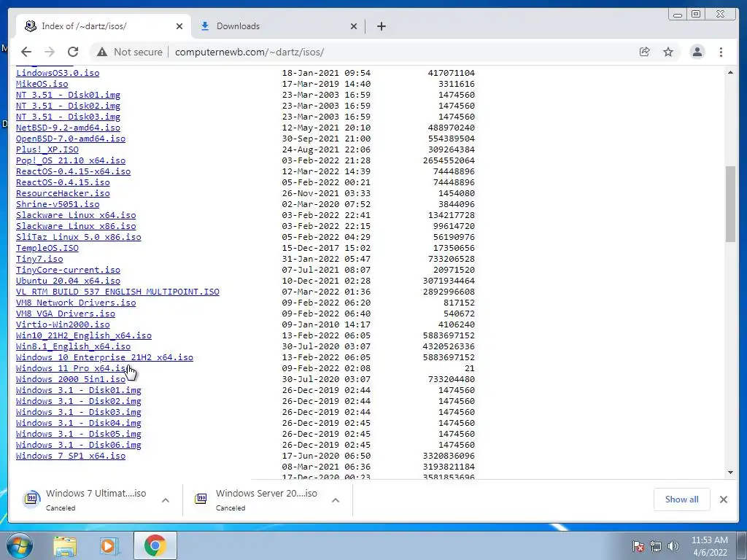Share this page using share icon
Screen dimensions: 747x560
[645, 52]
